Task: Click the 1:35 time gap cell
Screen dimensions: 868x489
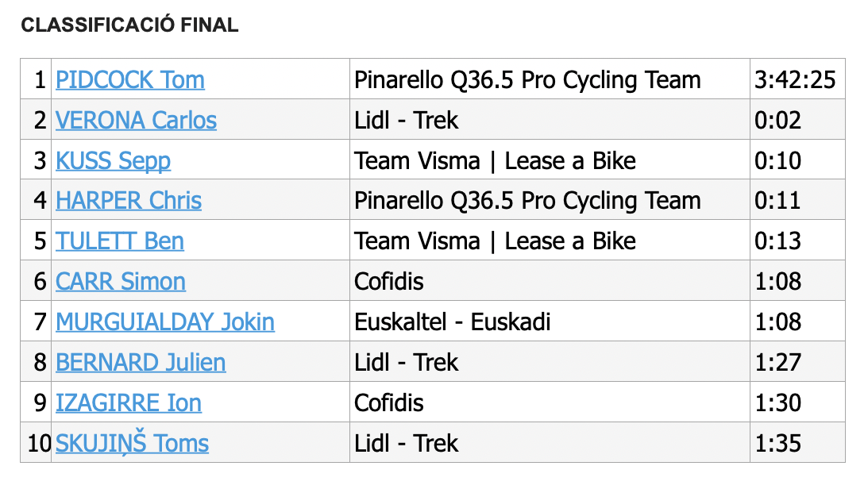Action: (797, 442)
